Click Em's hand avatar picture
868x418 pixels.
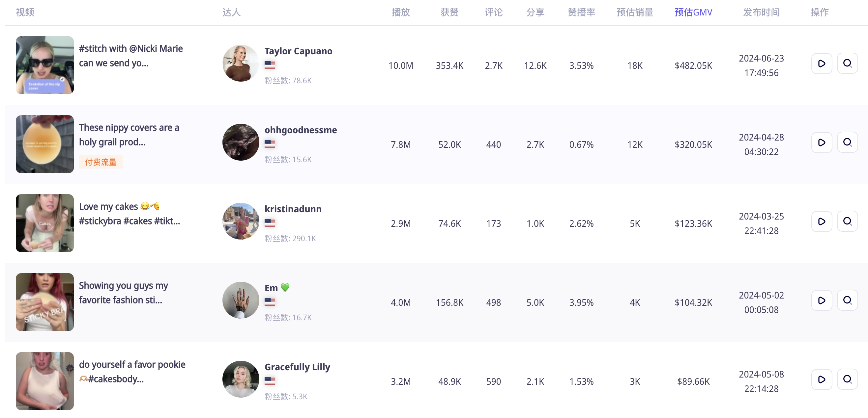[241, 300]
